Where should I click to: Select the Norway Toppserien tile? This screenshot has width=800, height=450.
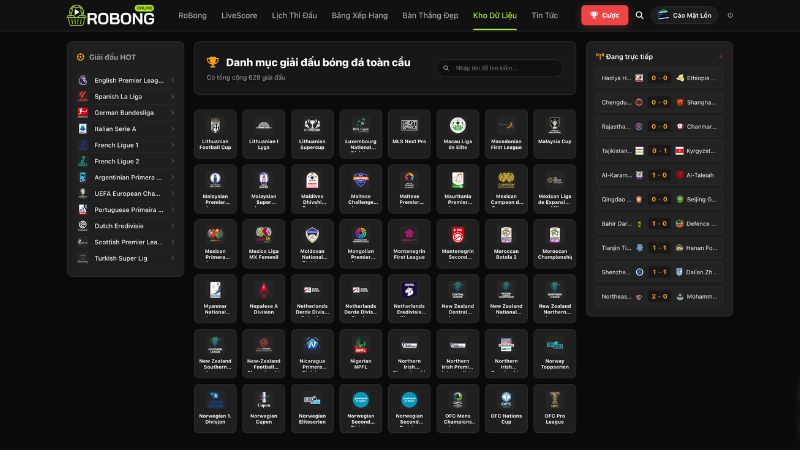(555, 354)
